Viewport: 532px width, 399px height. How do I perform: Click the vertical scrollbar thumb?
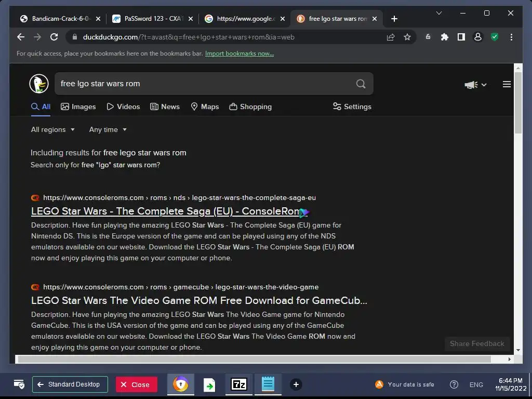(x=518, y=103)
